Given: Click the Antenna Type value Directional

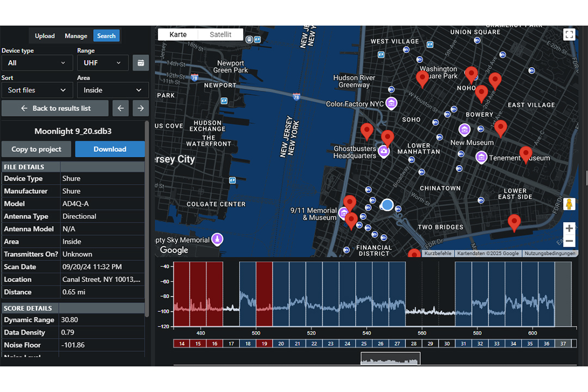Looking at the screenshot, I should (79, 217).
